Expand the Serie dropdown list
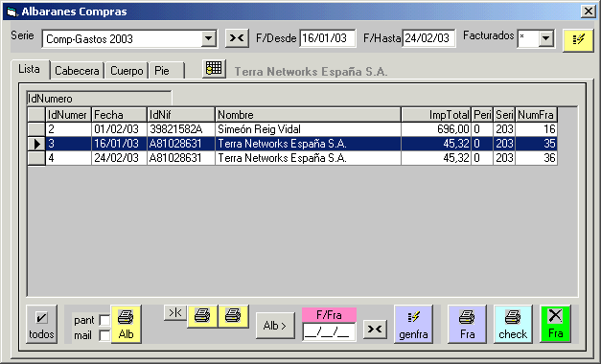The width and height of the screenshot is (601, 364). click(208, 38)
